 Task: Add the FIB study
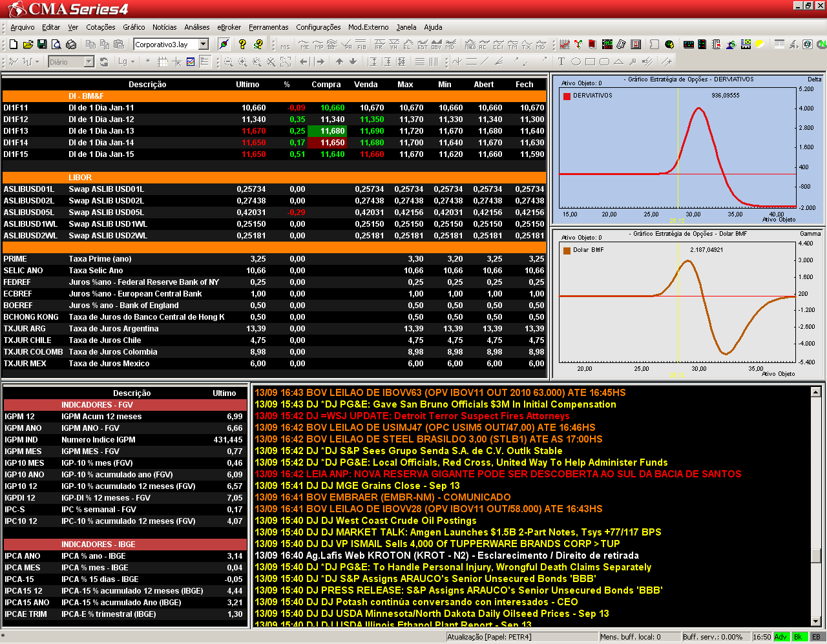[x=361, y=44]
